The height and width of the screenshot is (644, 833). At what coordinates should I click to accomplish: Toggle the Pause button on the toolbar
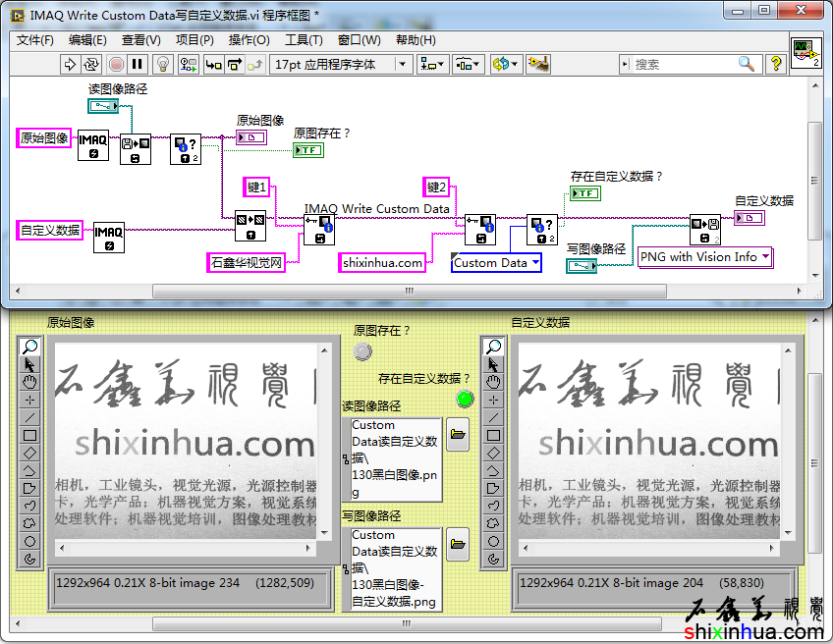tap(138, 65)
